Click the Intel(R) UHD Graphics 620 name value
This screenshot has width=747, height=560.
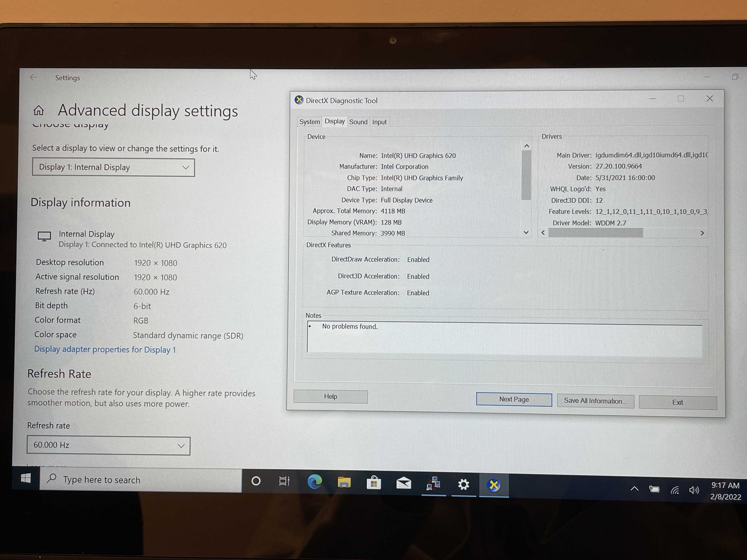coord(418,155)
